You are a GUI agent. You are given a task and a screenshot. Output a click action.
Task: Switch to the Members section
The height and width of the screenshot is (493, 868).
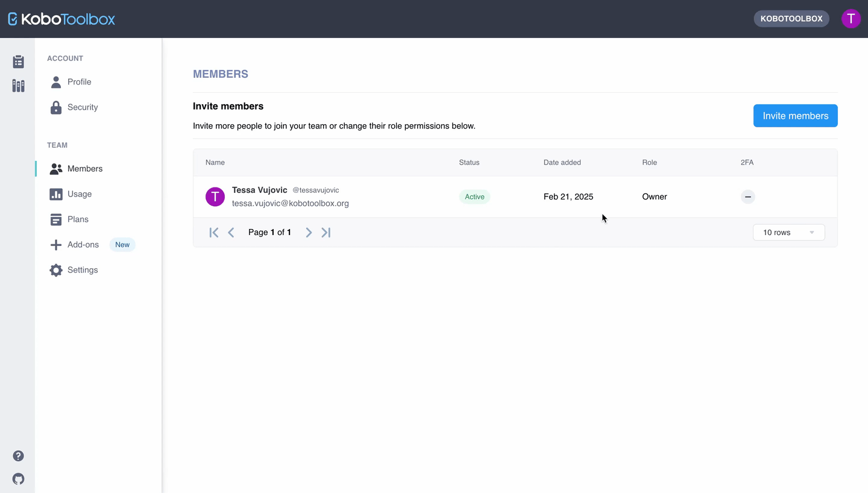click(x=84, y=169)
